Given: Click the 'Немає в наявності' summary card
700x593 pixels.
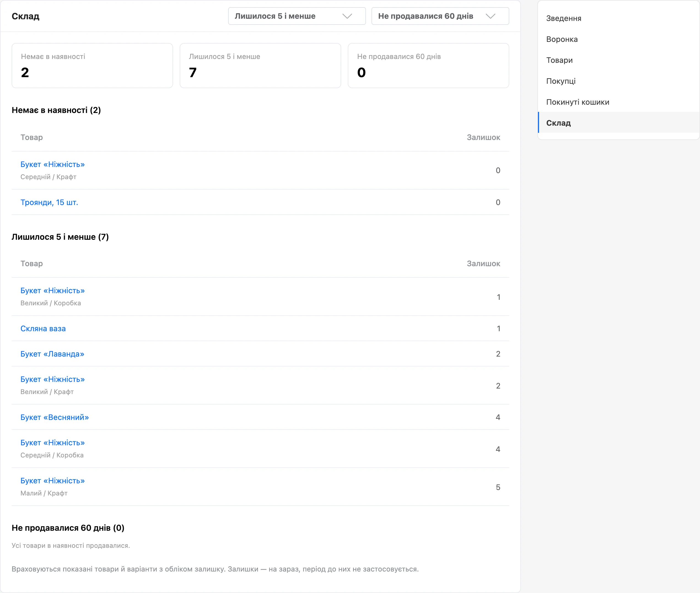Looking at the screenshot, I should click(92, 66).
